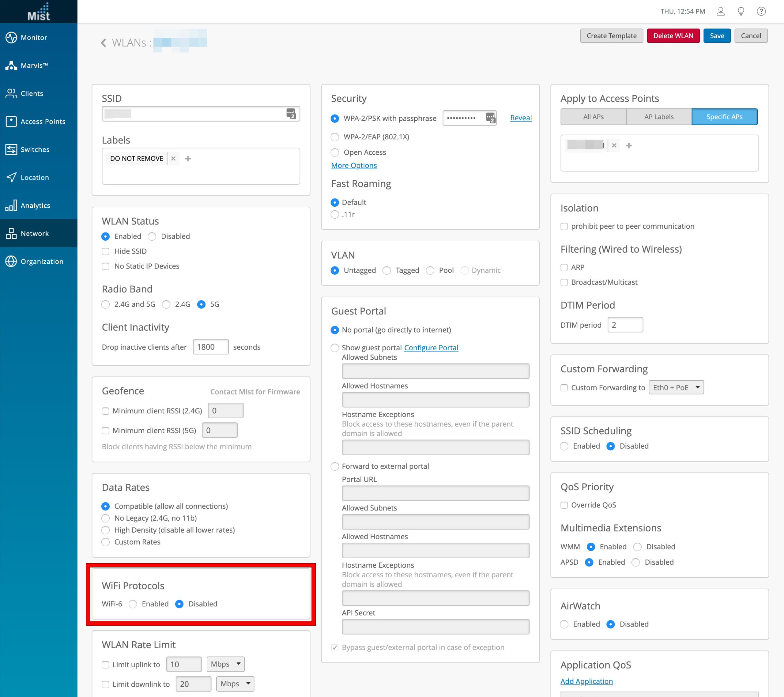Copy the SSID using the copy icon
Viewport: 784px width, 697px height.
(x=291, y=114)
